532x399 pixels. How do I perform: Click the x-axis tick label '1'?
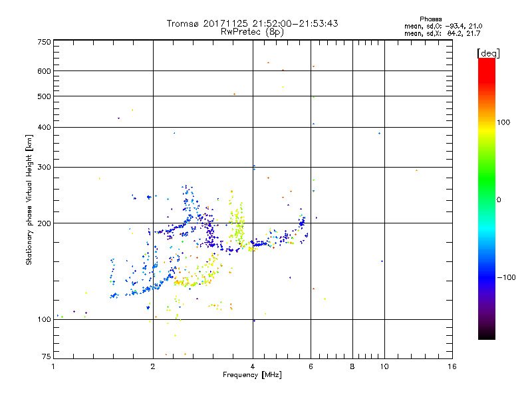tap(53, 366)
